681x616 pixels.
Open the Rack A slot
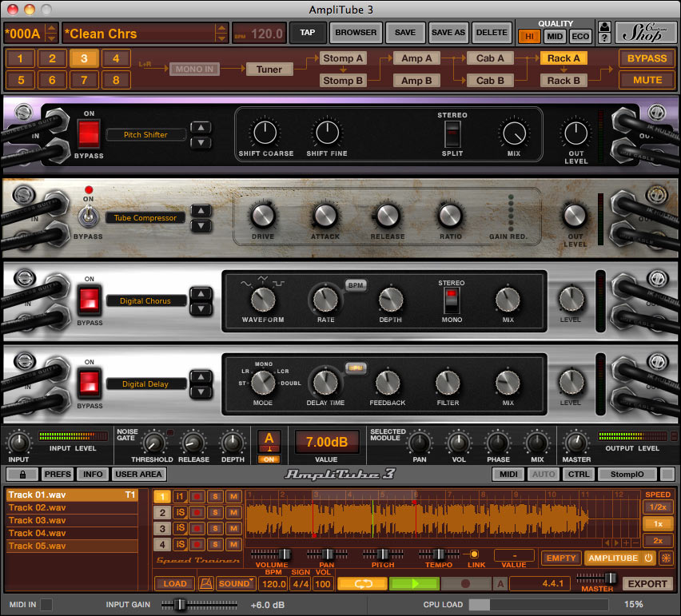pos(564,58)
